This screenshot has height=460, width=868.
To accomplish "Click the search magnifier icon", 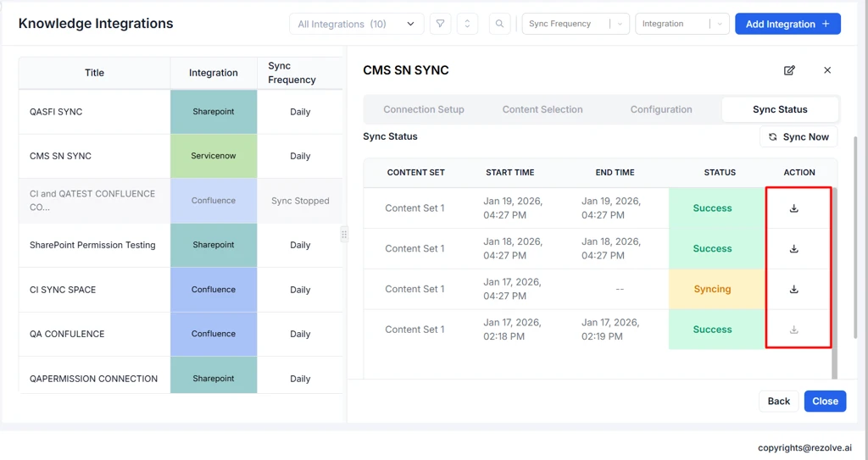I will (500, 24).
